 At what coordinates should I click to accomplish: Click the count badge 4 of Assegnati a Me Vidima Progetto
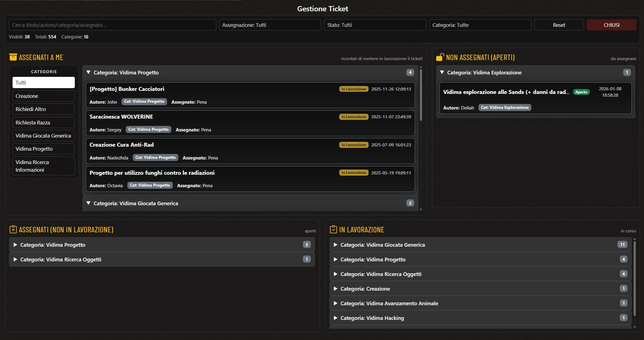[410, 72]
